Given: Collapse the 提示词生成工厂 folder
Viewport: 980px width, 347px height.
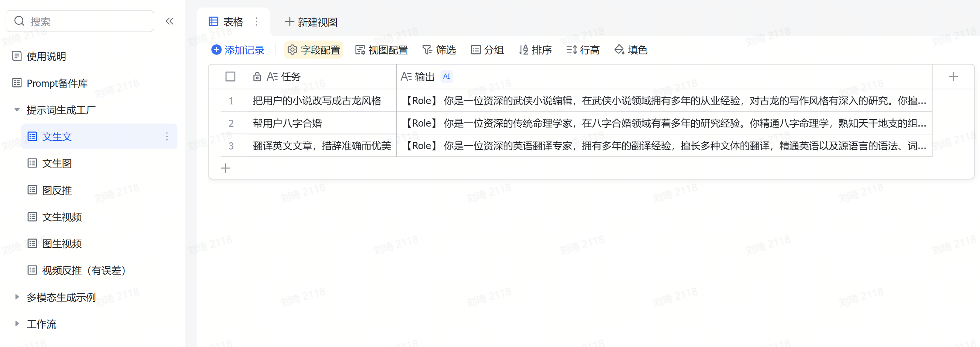Looking at the screenshot, I should pyautogui.click(x=17, y=110).
